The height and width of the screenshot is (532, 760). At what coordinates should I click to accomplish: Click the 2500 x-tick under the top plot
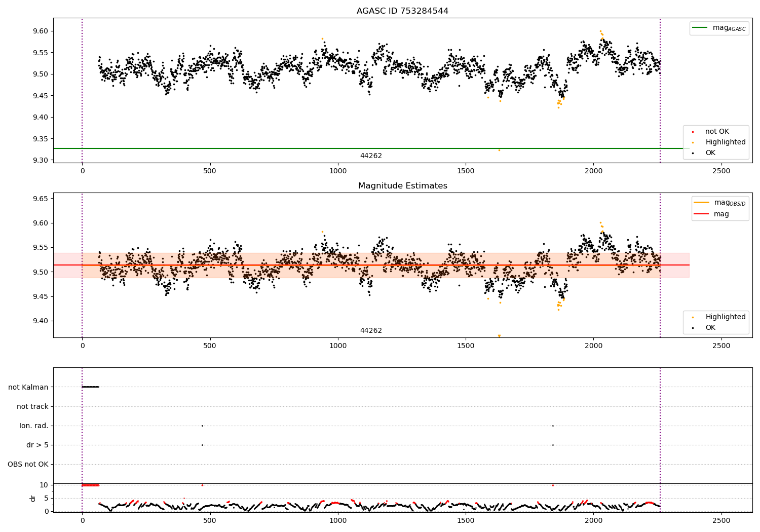tap(721, 171)
